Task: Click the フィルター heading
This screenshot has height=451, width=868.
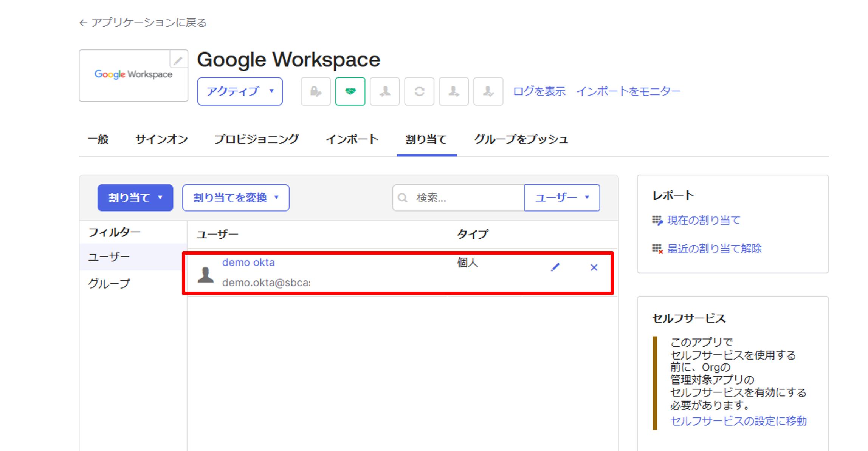Action: [x=114, y=232]
